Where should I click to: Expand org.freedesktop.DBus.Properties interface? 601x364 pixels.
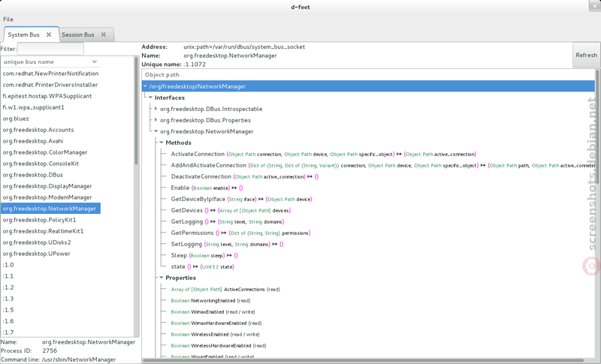click(156, 120)
